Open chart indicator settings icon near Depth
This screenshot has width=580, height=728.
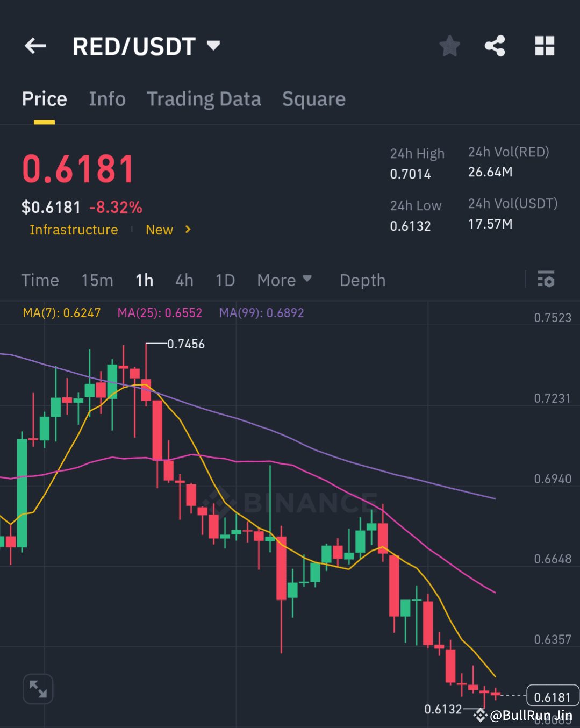point(545,280)
